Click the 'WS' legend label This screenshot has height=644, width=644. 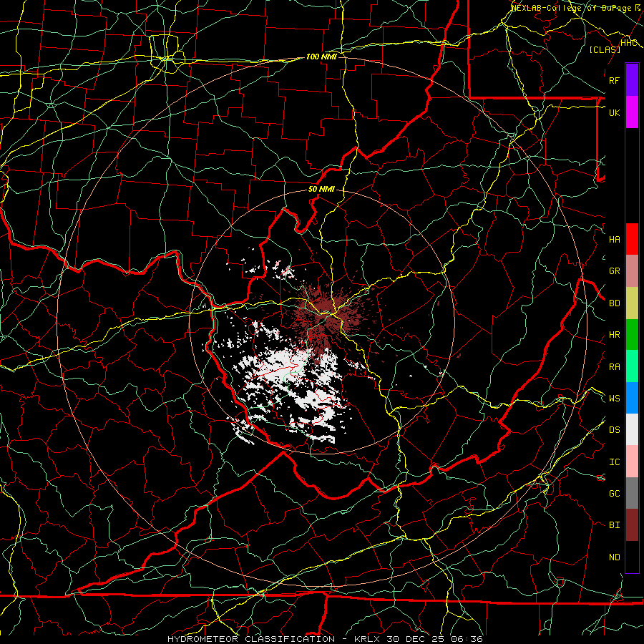[614, 399]
